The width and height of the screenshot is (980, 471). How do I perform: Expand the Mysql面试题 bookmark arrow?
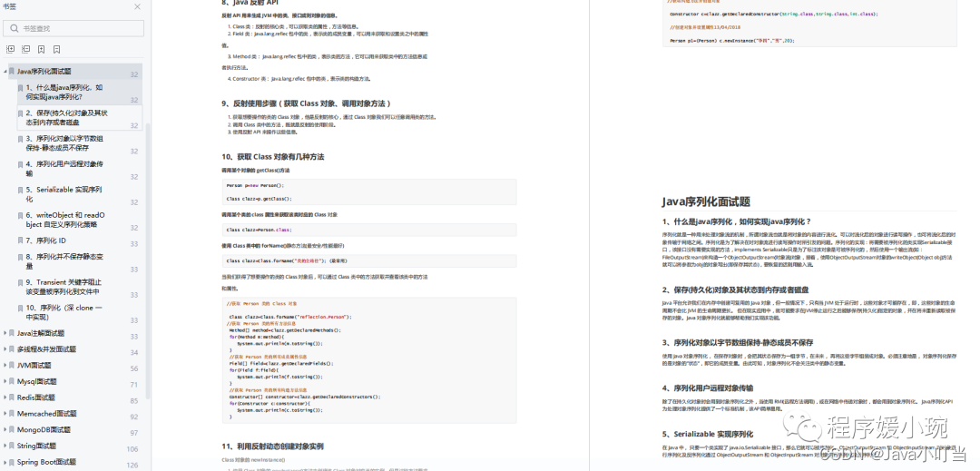pyautogui.click(x=5, y=381)
